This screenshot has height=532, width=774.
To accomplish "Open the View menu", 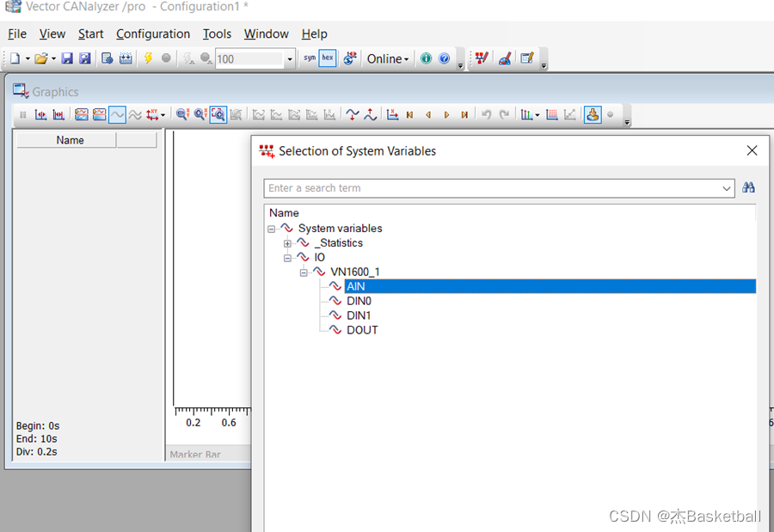I will click(52, 34).
